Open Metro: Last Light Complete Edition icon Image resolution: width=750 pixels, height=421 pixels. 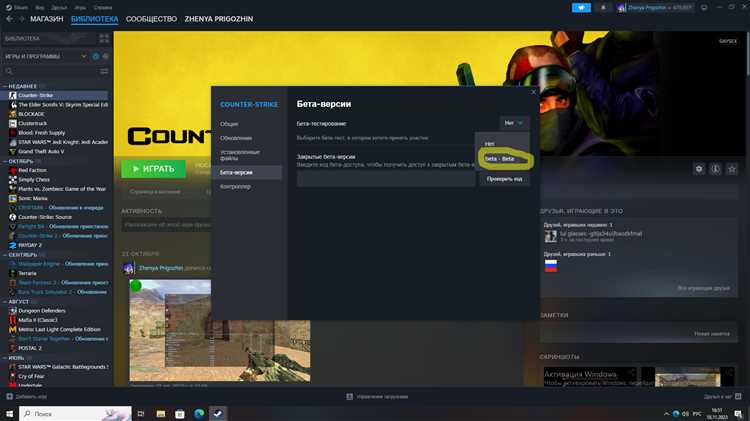pos(13,329)
